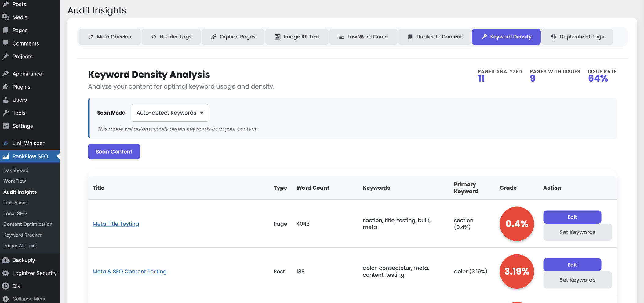
Task: Open Image Alt Text submenu item
Action: coord(20,246)
